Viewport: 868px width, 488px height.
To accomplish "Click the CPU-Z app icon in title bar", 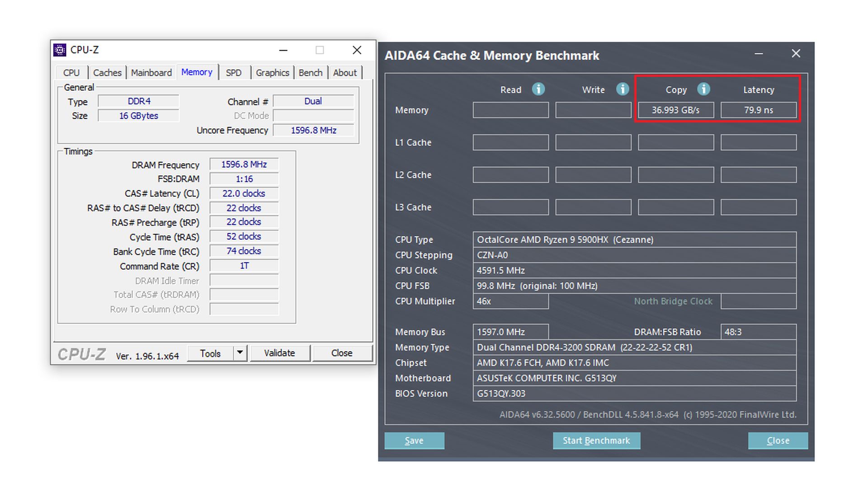I will coord(60,50).
